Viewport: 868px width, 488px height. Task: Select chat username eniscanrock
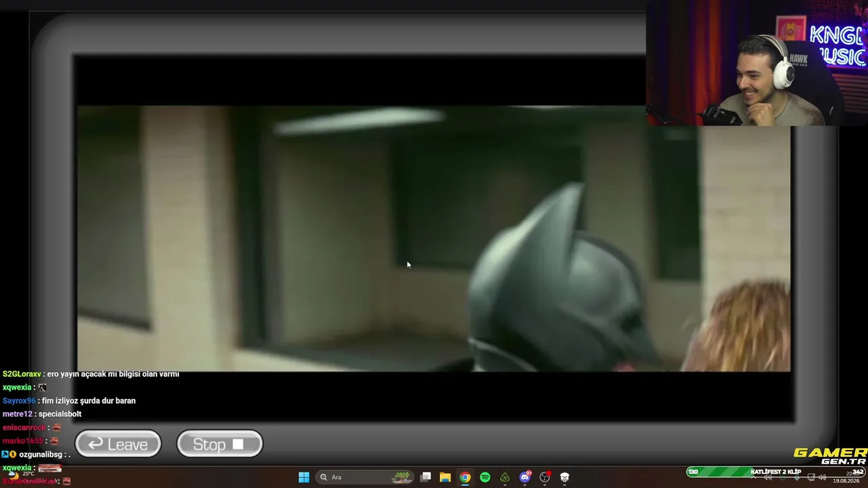point(24,428)
